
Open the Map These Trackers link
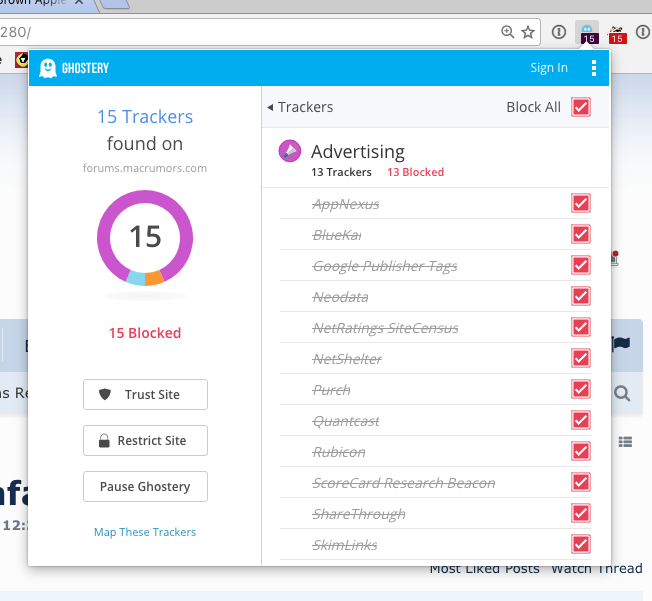coord(145,532)
